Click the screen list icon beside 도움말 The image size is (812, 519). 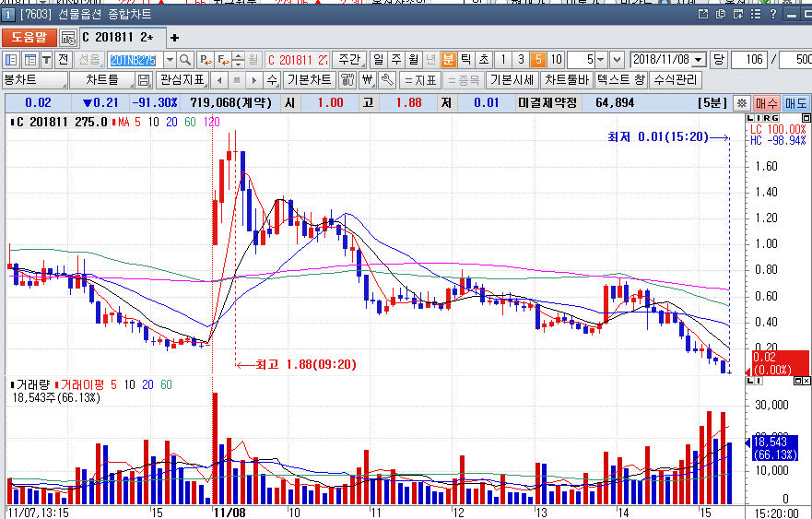click(x=69, y=38)
